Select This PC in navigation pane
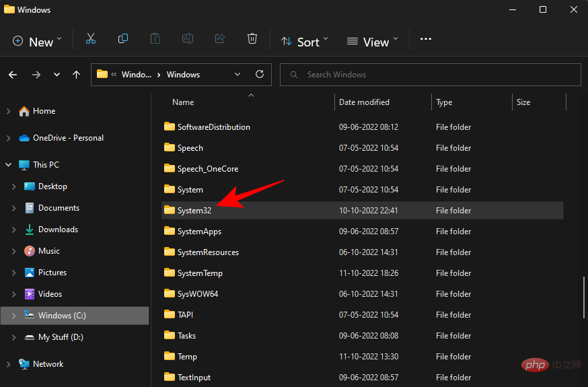 point(46,165)
